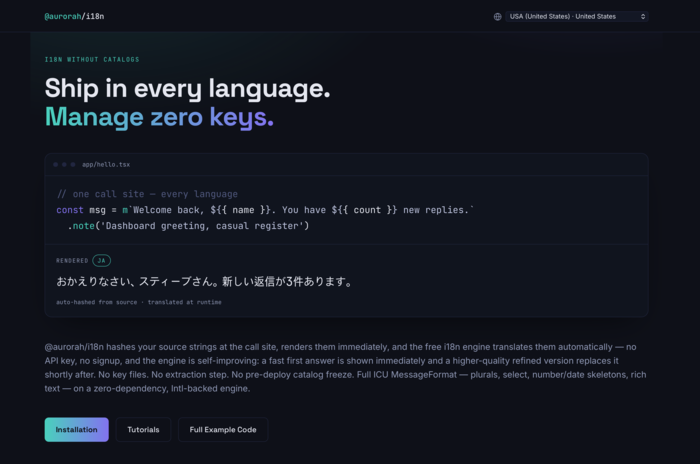Click the 'Manage zero keys.' heading
Screen dimensions: 700x464
(x=159, y=117)
